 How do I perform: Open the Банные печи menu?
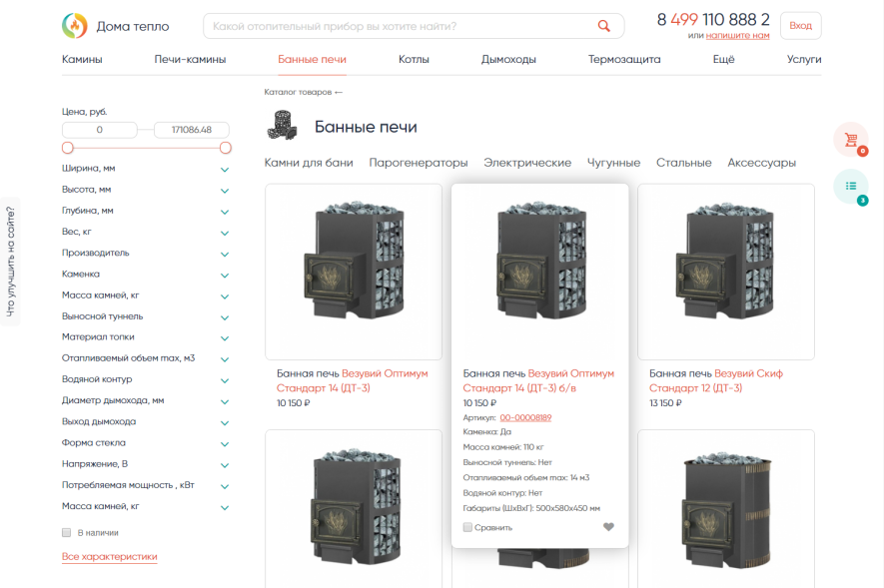(x=312, y=59)
